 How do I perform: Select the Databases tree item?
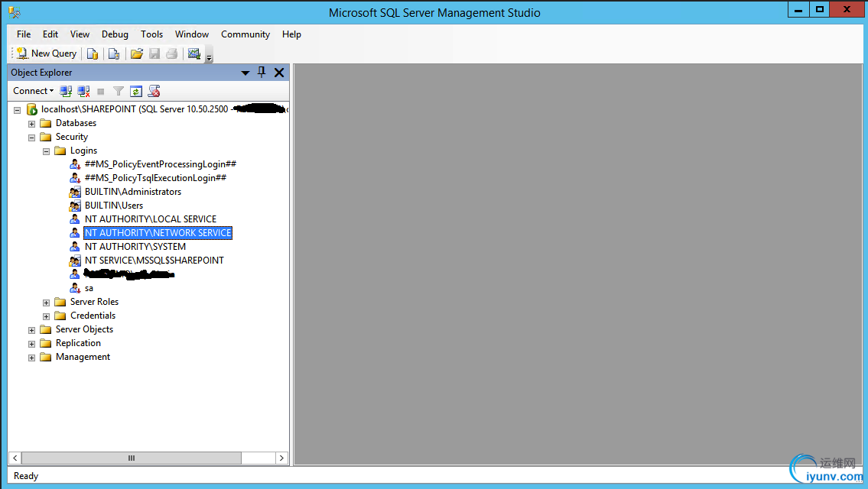tap(76, 123)
